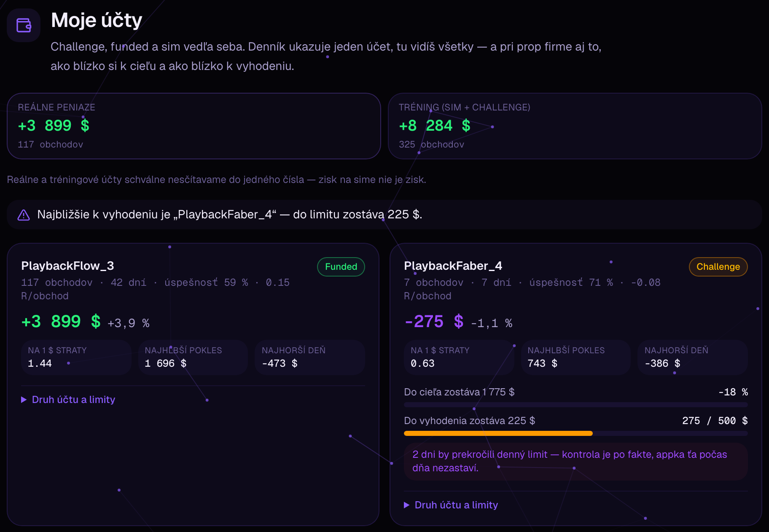
Task: Click the Challenge badge on PlaybackFaber_4
Action: [718, 267]
